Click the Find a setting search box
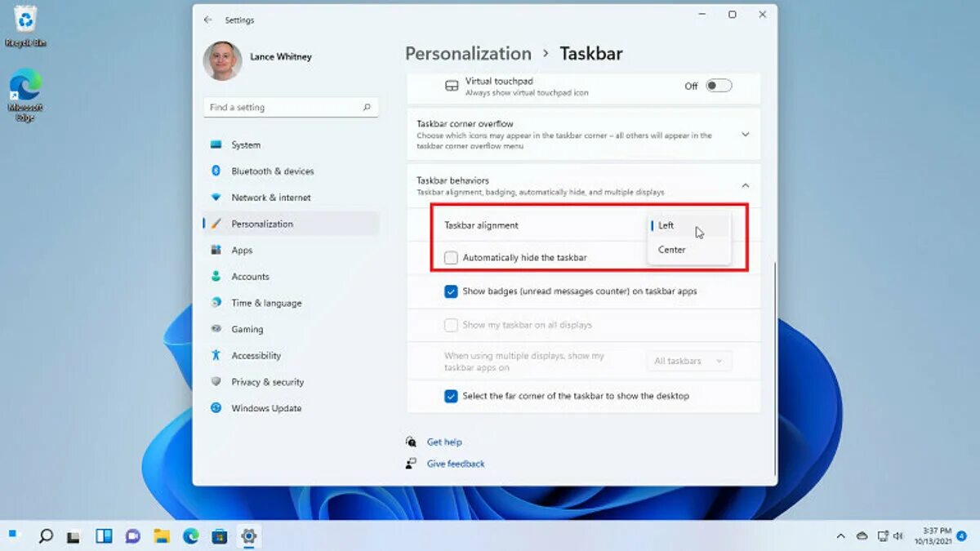 (291, 107)
